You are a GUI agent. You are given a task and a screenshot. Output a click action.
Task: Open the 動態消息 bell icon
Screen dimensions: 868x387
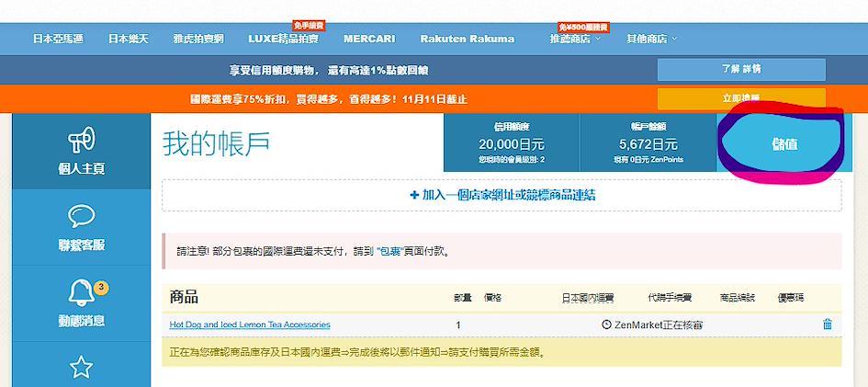coord(82,291)
